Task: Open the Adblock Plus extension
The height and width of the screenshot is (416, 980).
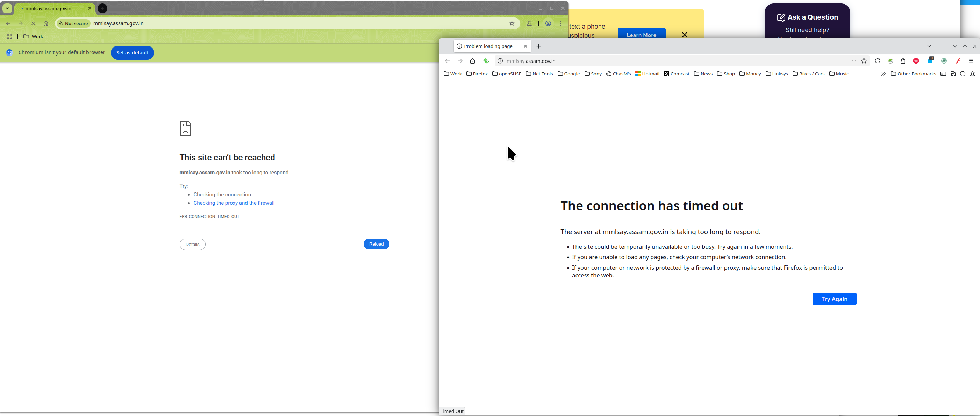Action: coord(916,61)
